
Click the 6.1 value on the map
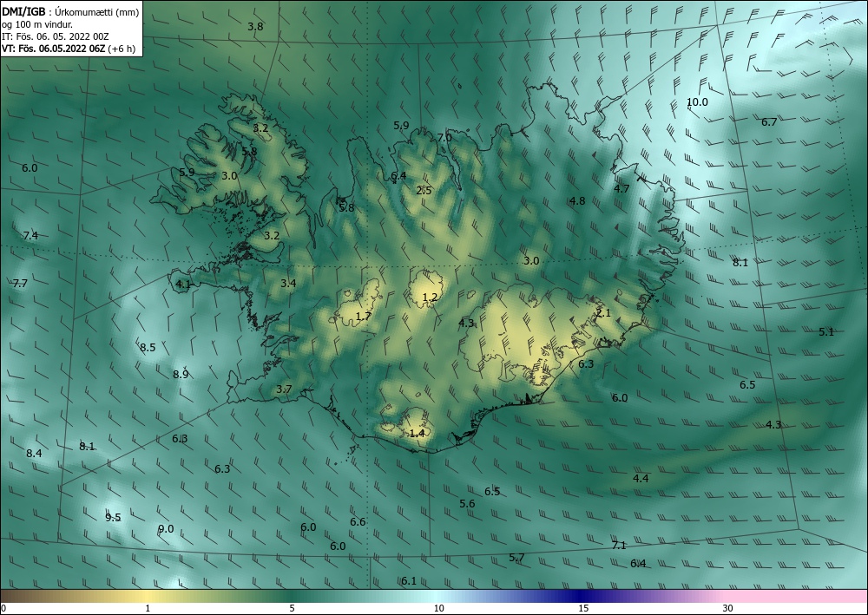coord(409,581)
